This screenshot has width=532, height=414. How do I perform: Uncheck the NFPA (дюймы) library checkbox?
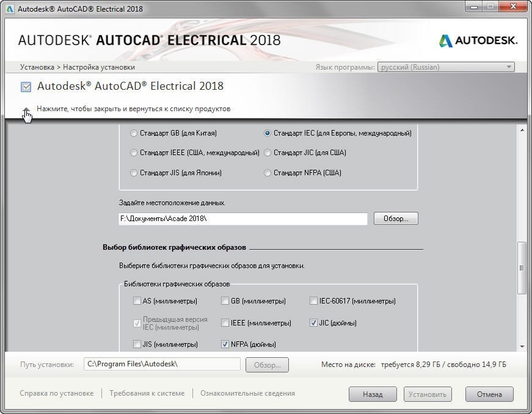[x=225, y=344]
